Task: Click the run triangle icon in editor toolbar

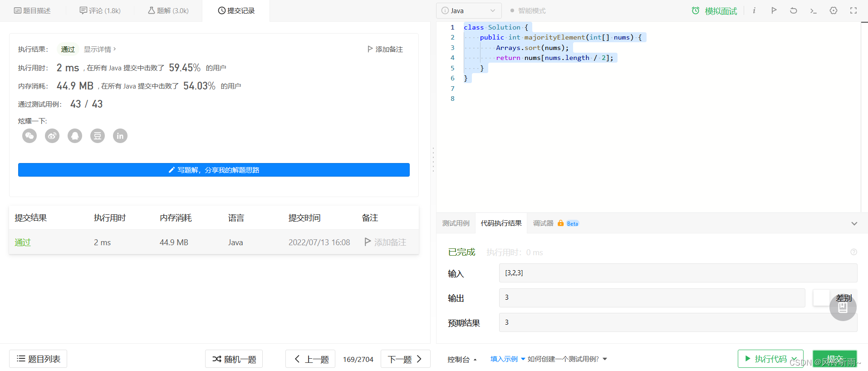Action: tap(774, 10)
